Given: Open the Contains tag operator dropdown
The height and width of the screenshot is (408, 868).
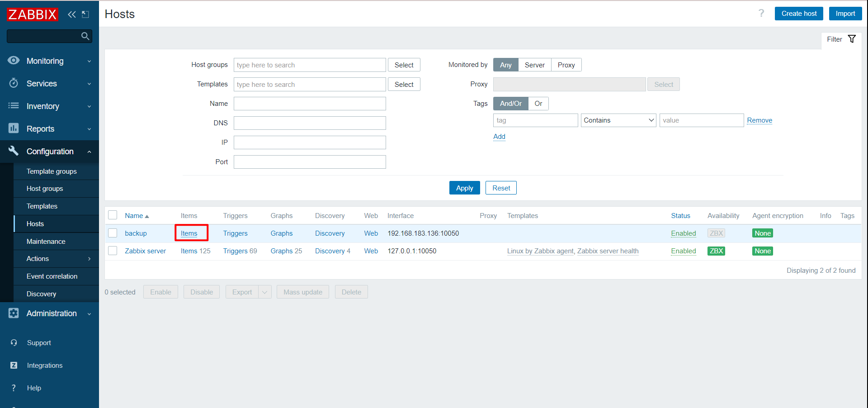Looking at the screenshot, I should (618, 120).
